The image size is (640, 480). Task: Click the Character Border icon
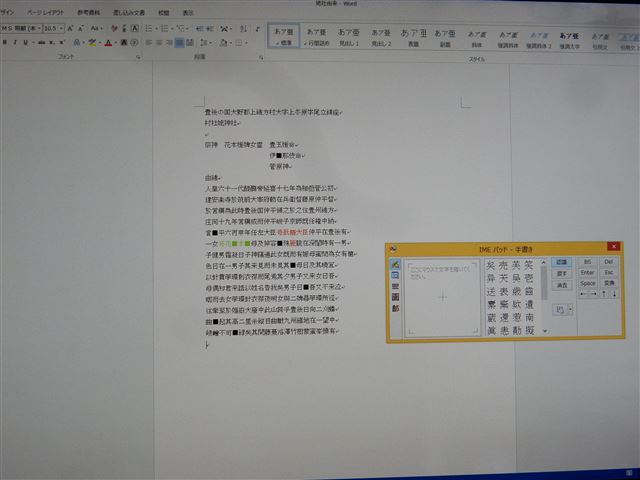[x=135, y=29]
